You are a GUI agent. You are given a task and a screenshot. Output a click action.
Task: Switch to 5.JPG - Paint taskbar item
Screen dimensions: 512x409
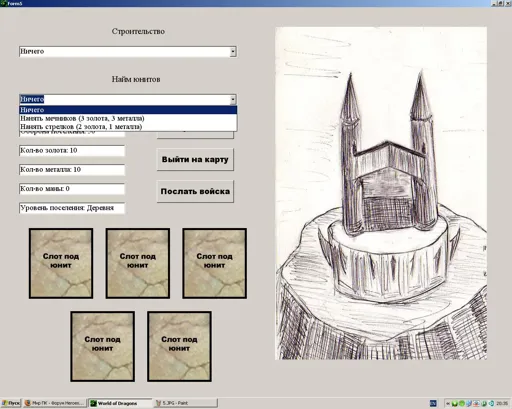pyautogui.click(x=185, y=403)
